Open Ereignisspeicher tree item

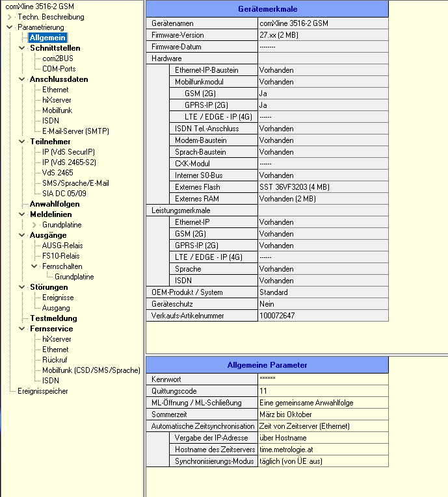click(42, 391)
